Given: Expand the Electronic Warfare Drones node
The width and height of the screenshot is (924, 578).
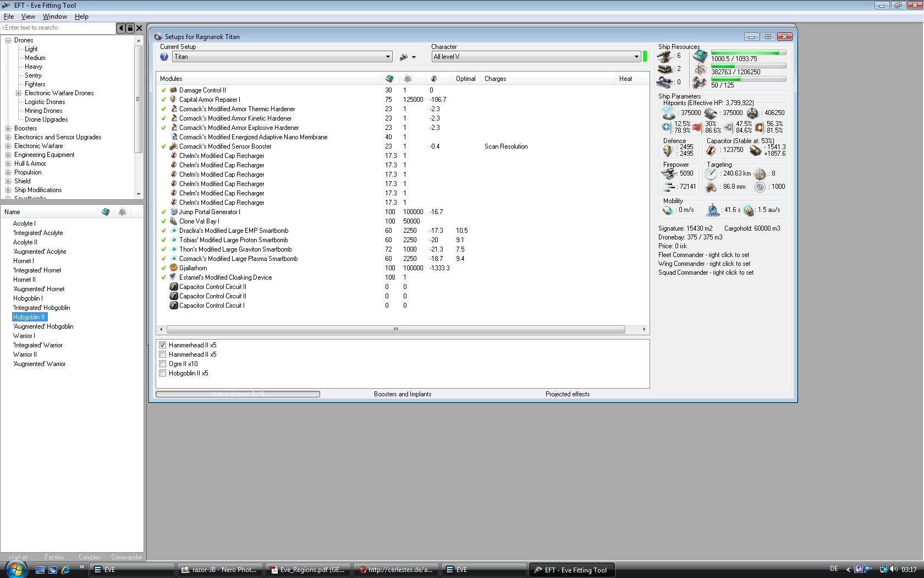Looking at the screenshot, I should (x=19, y=93).
